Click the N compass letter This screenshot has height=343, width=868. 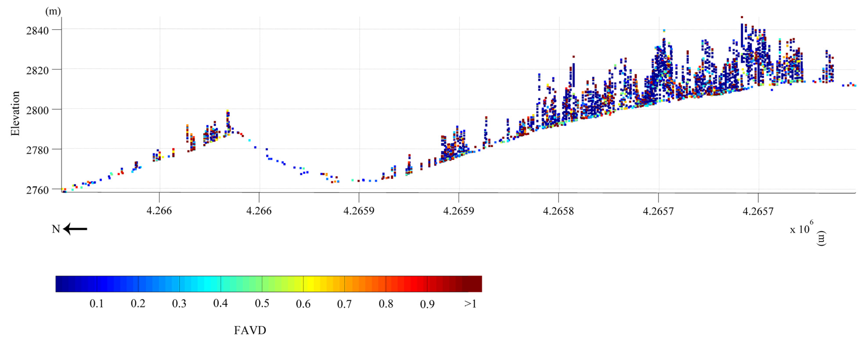point(56,229)
